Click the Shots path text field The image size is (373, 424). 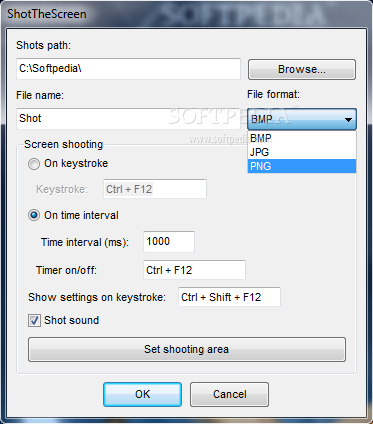pos(128,69)
